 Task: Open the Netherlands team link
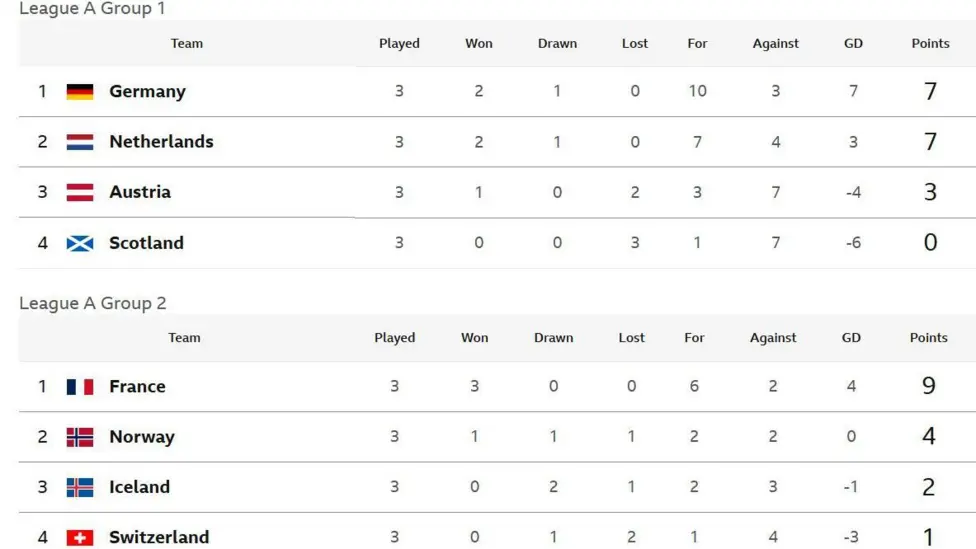[x=161, y=142]
